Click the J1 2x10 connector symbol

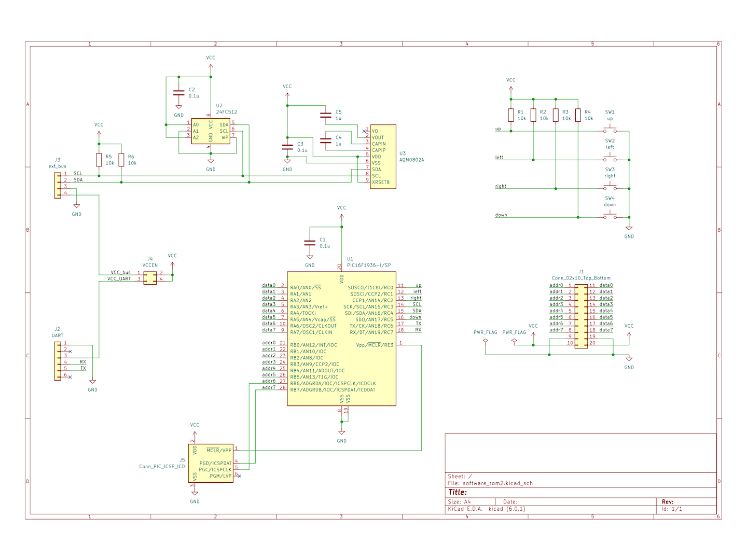581,315
